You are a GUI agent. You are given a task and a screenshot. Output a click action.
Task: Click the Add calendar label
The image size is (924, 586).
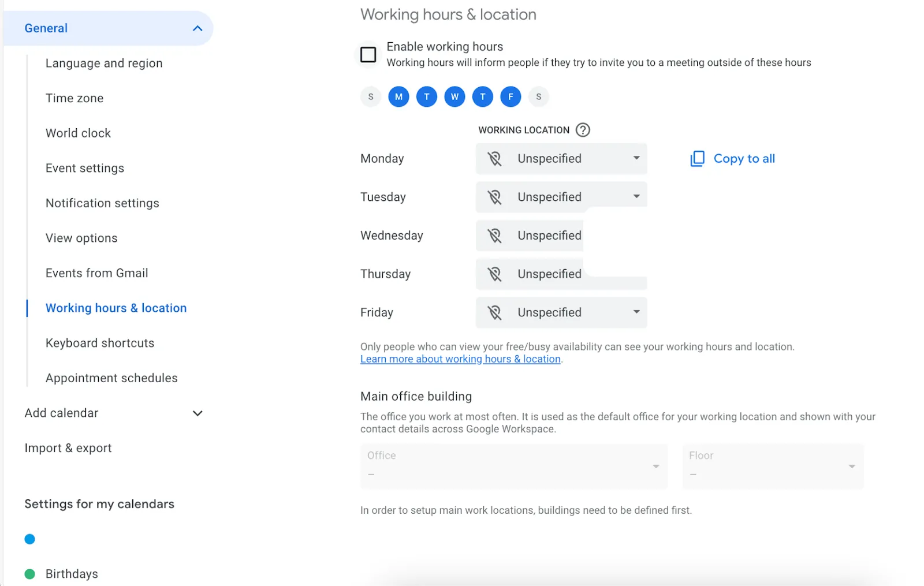click(61, 413)
